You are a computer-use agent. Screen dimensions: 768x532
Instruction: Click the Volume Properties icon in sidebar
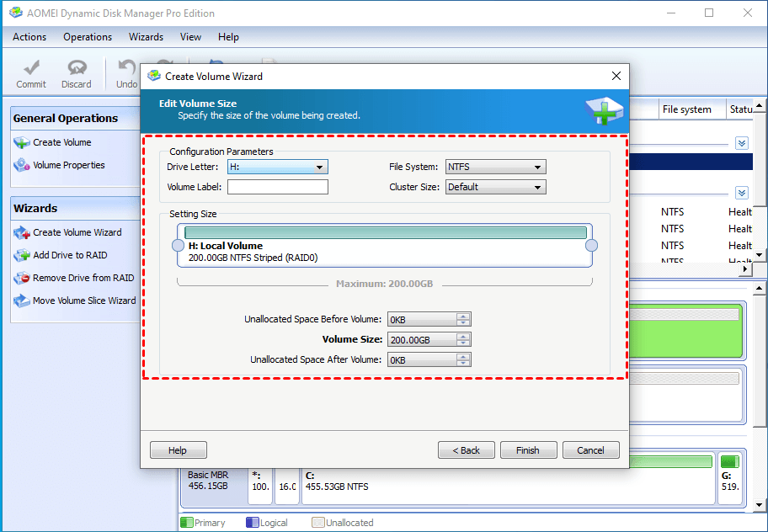[x=22, y=165]
